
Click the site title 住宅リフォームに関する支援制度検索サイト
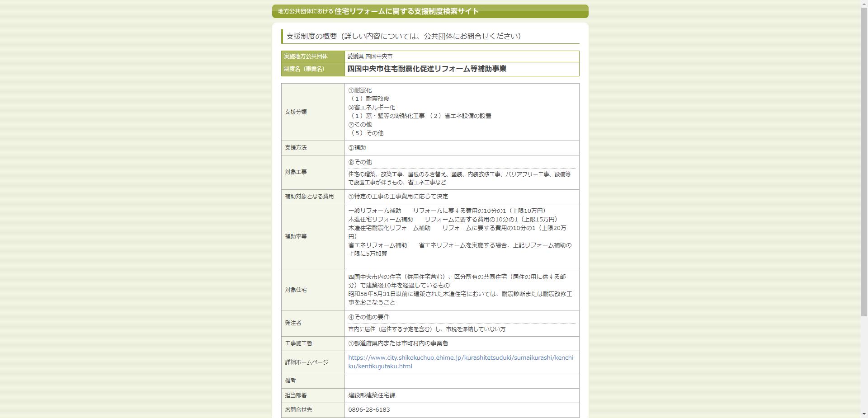pyautogui.click(x=406, y=12)
